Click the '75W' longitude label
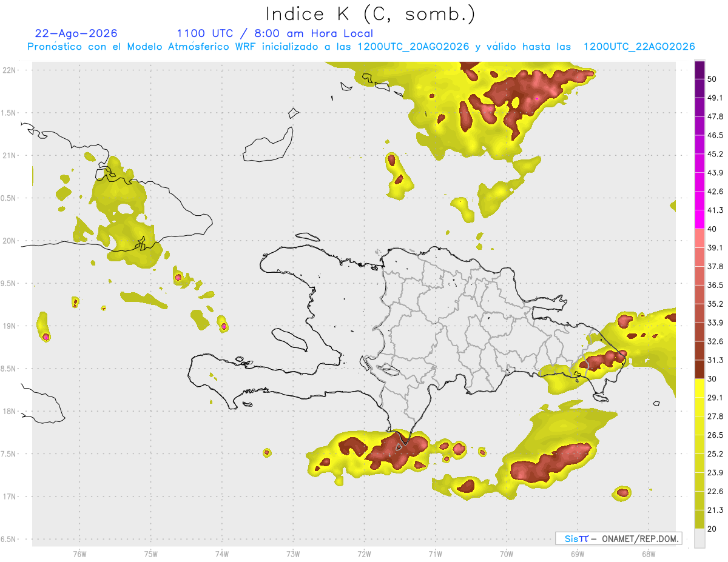The image size is (728, 562). [151, 555]
